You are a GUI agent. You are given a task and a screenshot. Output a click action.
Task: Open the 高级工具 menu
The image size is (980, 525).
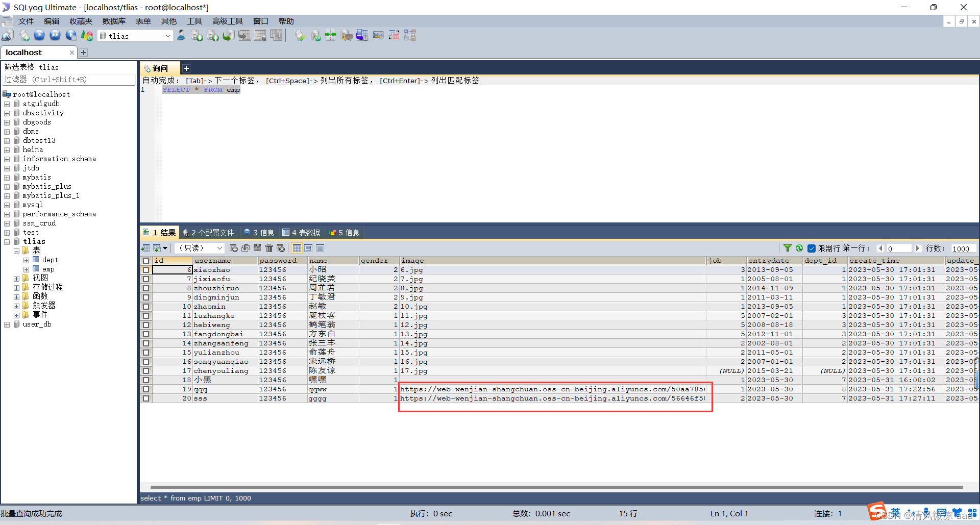tap(228, 21)
